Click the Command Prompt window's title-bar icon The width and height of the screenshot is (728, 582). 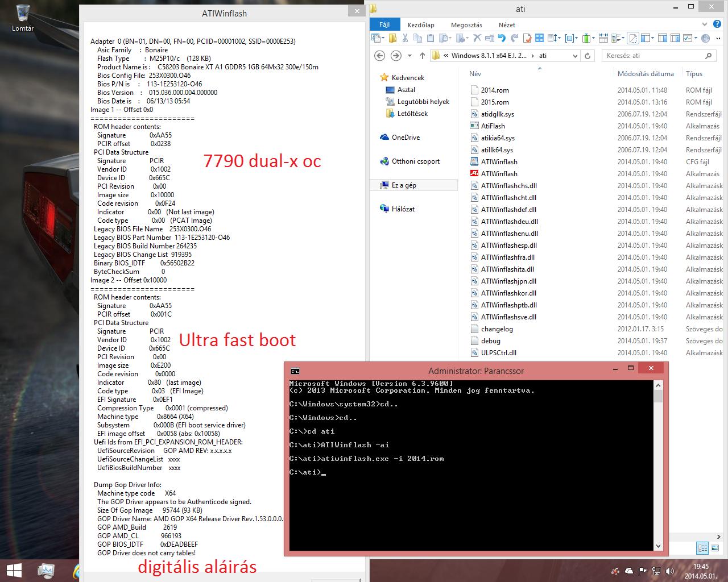[x=295, y=371]
